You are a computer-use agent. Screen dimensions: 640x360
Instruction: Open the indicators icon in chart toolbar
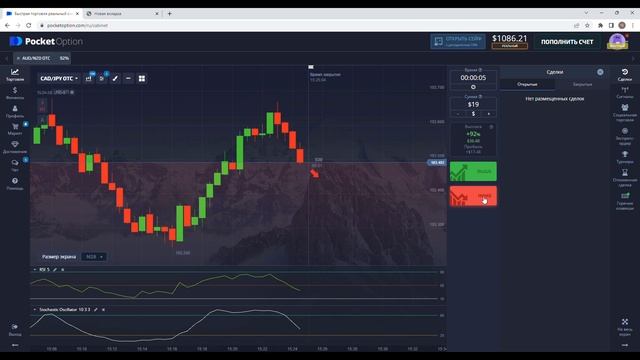pyautogui.click(x=102, y=78)
